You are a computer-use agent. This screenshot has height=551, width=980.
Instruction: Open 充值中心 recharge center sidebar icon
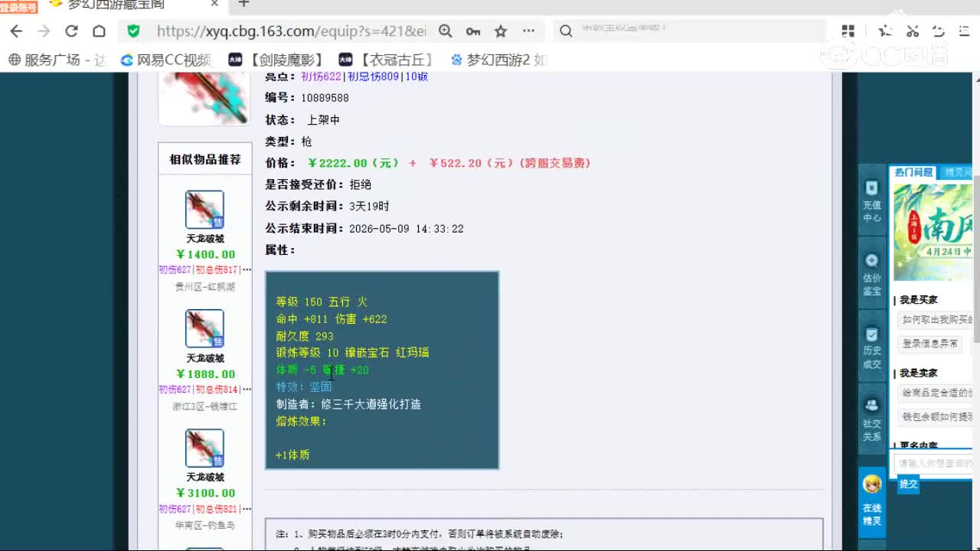872,201
